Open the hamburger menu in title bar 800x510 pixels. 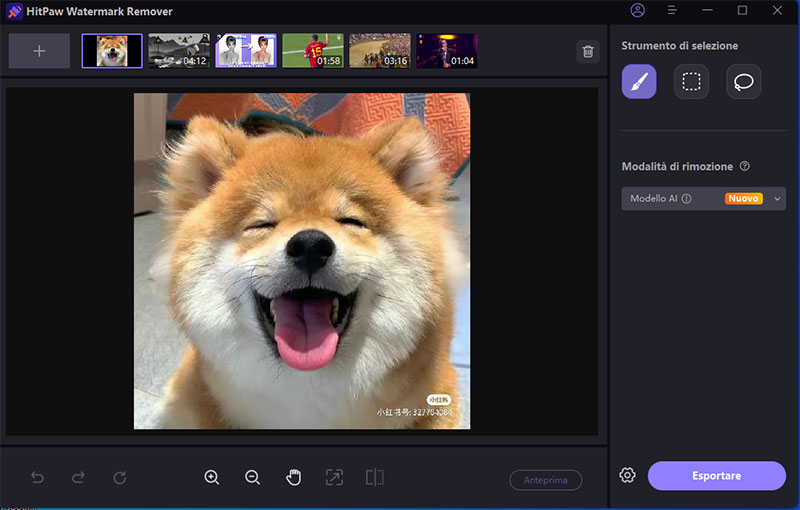[672, 11]
